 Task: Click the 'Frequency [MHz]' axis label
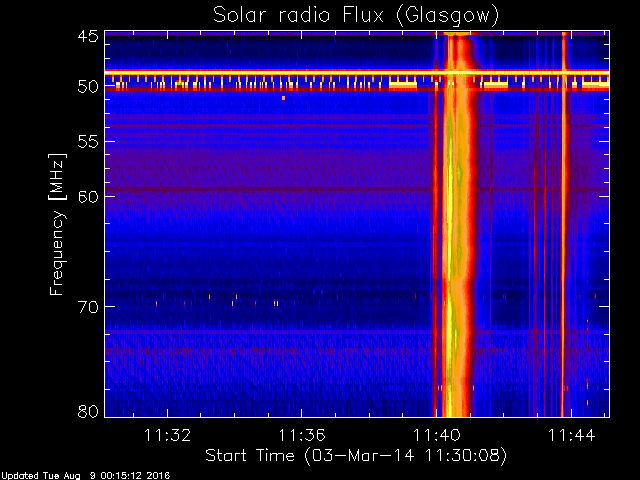57,224
